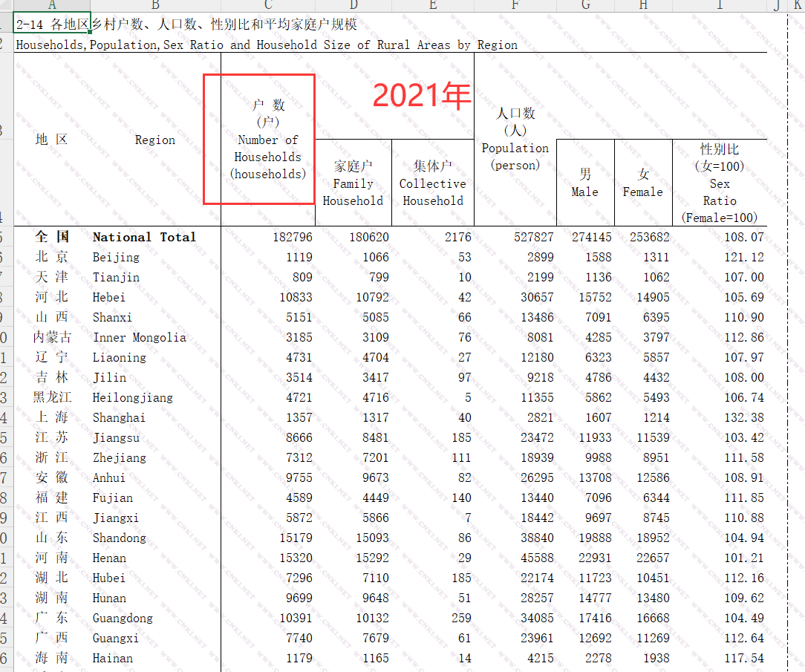The image size is (805, 672).
Task: Select the 'Sex Ratio (Female=100)' header cell
Action: click(720, 183)
